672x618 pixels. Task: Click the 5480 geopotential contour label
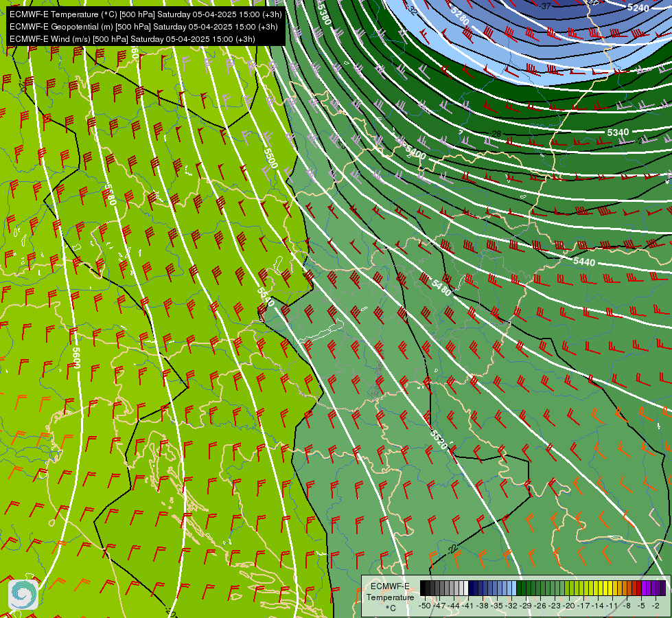click(x=441, y=288)
